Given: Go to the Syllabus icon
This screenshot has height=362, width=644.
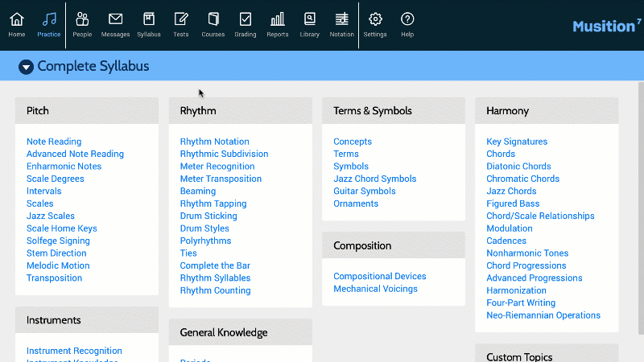Looking at the screenshot, I should click(x=148, y=19).
